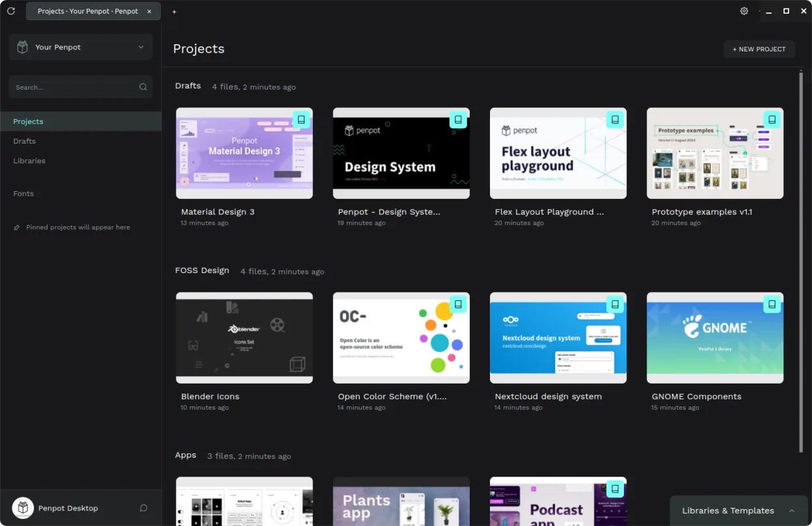Expand the Libraries & Templates panel

coord(740,510)
